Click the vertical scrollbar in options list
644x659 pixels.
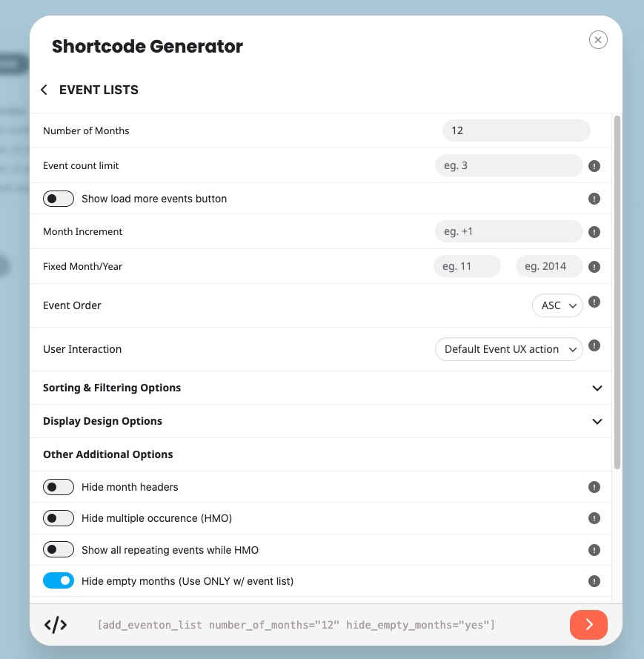pos(617,292)
